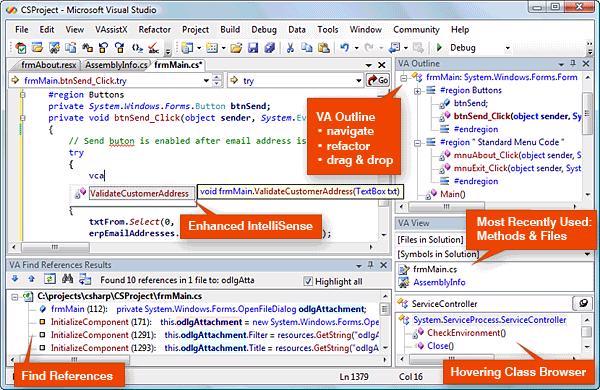The width and height of the screenshot is (600, 390).
Task: Open AssemblyInfo from recent files list
Action: point(439,282)
